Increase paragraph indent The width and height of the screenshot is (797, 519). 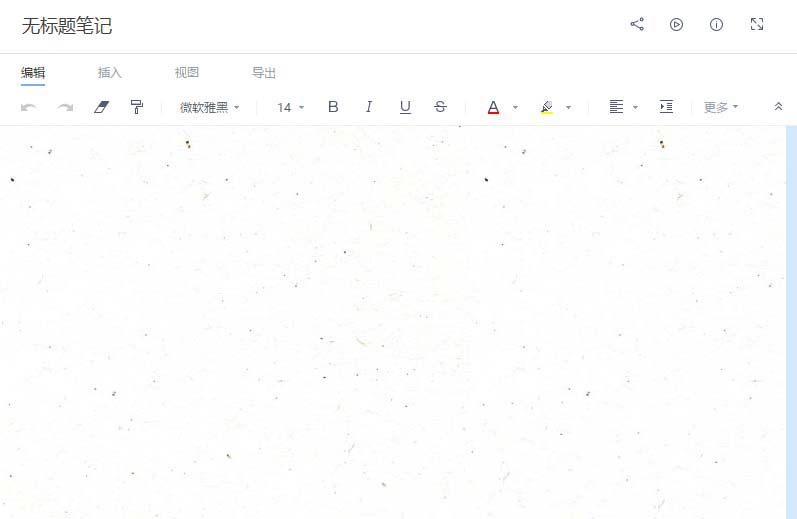coord(666,107)
